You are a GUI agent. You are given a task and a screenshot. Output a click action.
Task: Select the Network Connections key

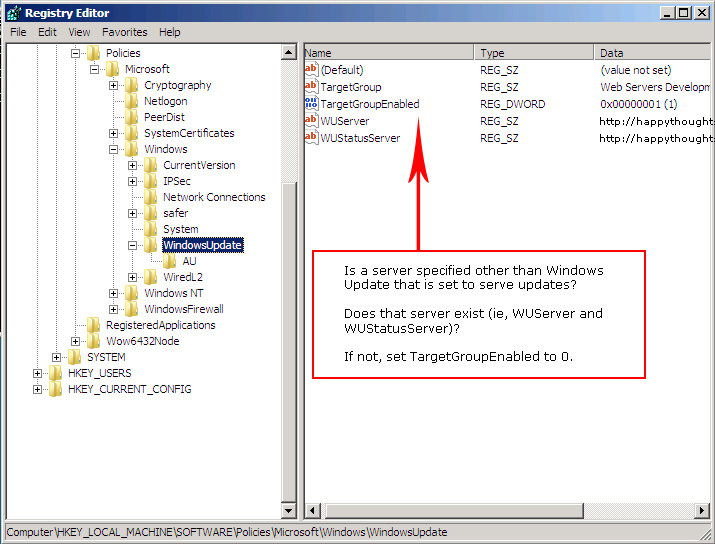[x=214, y=197]
